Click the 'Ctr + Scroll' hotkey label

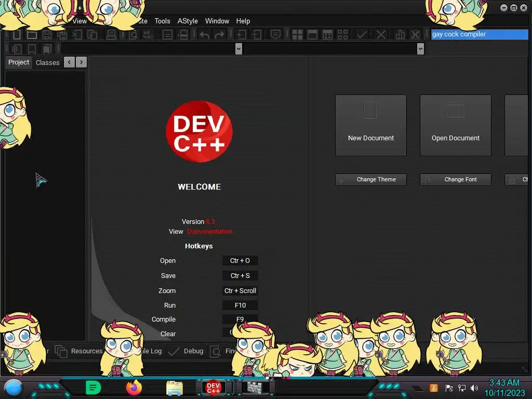(240, 291)
